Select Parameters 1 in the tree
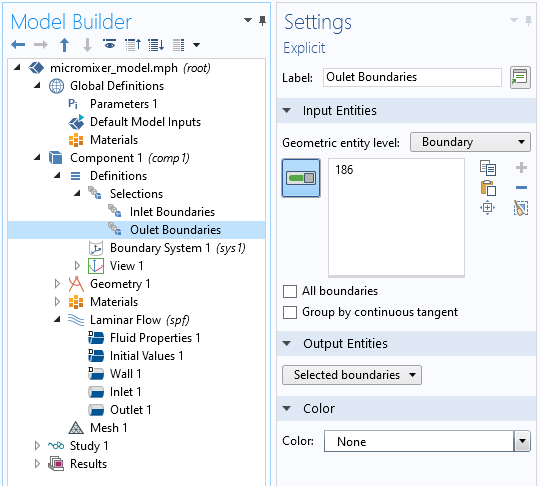This screenshot has width=540, height=486. tap(123, 104)
